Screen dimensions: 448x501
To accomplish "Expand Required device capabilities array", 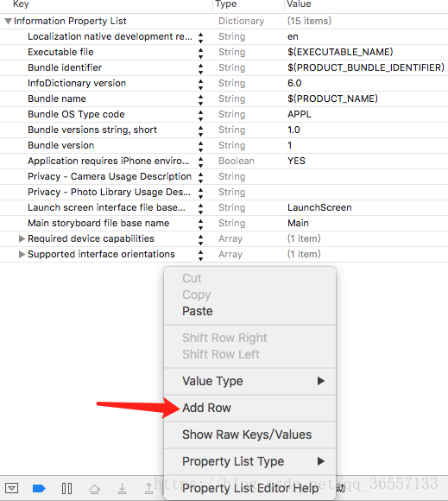I will pos(22,238).
